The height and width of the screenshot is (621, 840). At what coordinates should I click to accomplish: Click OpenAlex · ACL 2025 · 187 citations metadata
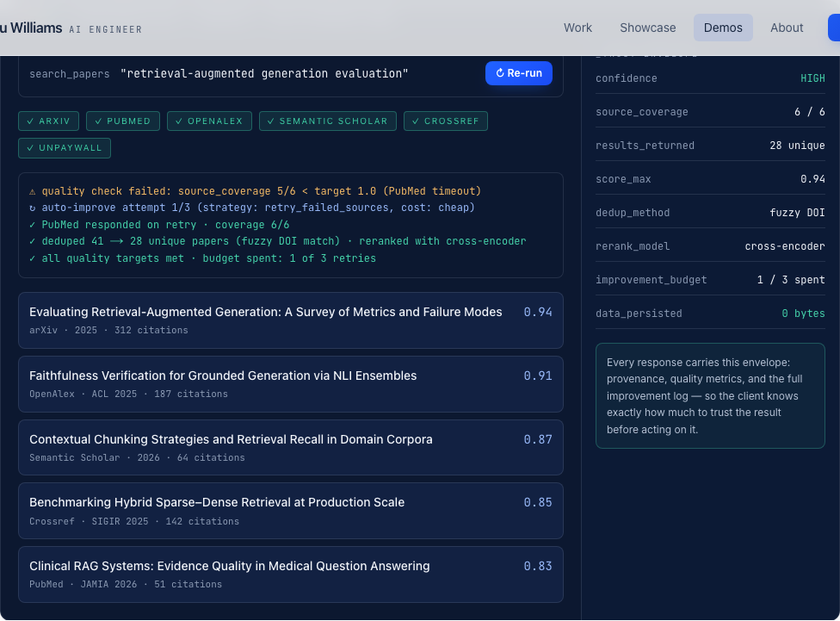[128, 394]
